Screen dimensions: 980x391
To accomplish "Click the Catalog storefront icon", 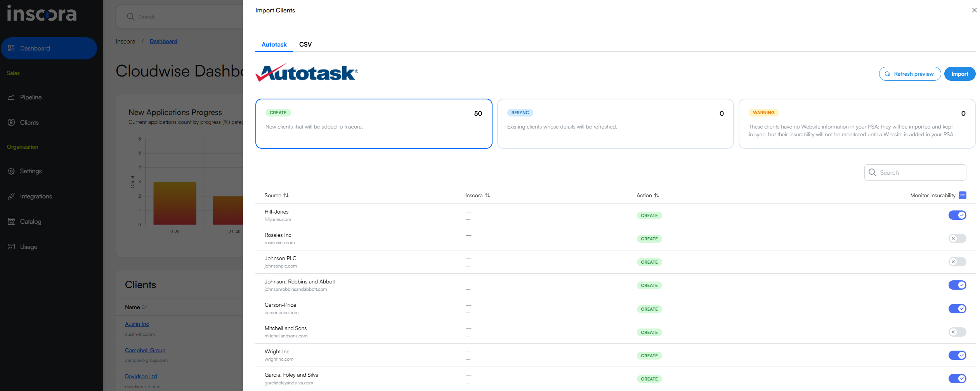I will click(11, 221).
